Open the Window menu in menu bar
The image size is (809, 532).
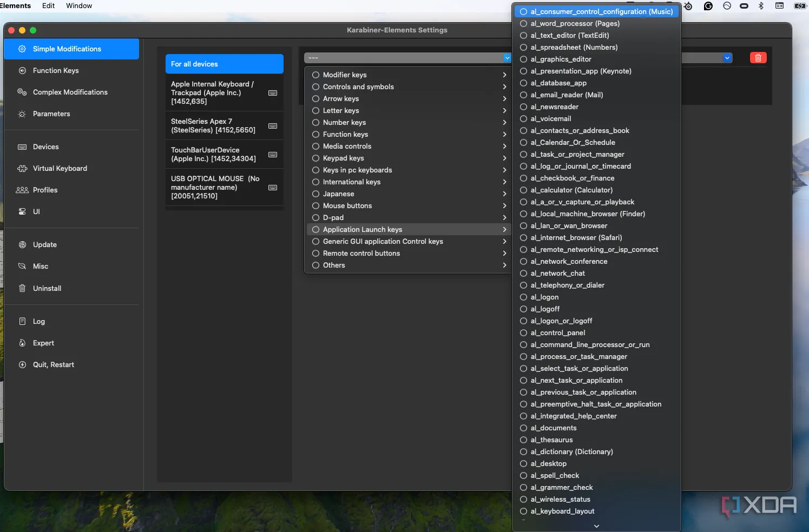[79, 6]
